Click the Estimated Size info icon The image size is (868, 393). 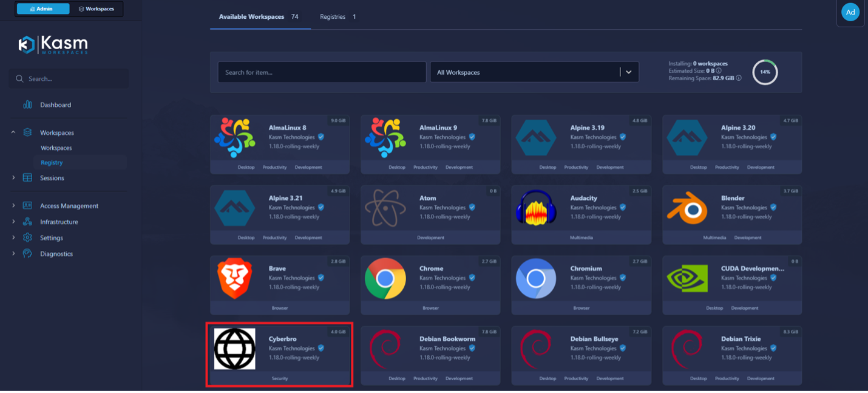pos(719,71)
